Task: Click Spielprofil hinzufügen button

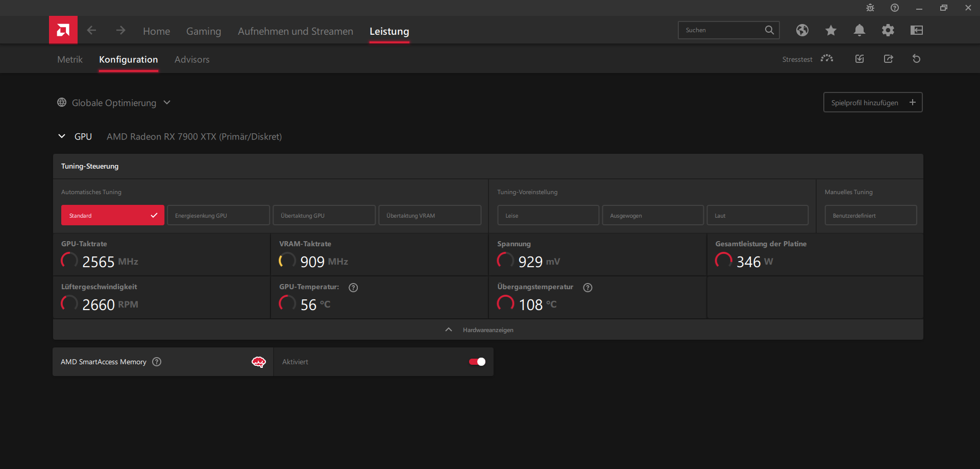Action: (873, 102)
